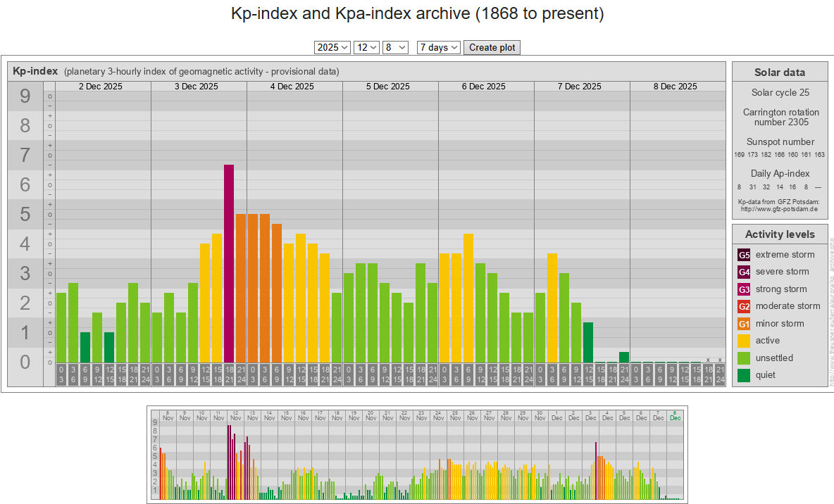
Task: Open the year dropdown showing 2025
Action: click(332, 47)
